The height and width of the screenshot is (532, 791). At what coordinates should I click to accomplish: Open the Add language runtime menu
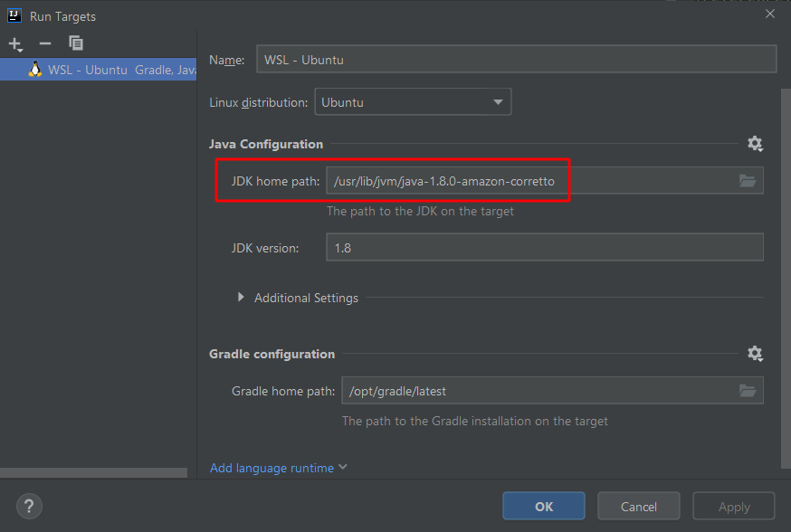(x=278, y=468)
